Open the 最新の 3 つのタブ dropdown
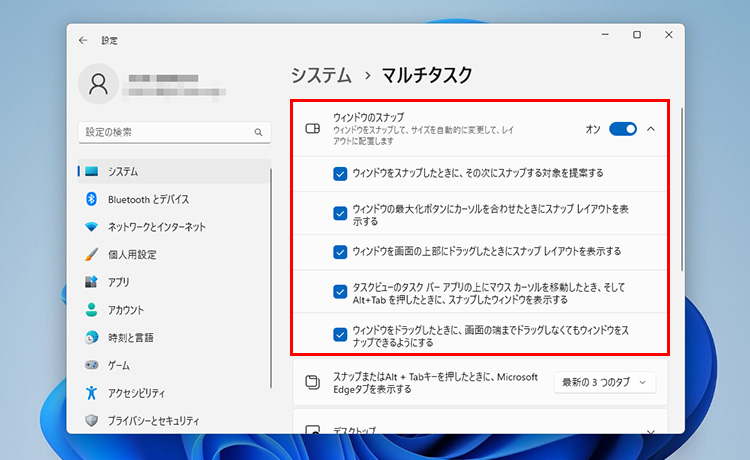 click(605, 382)
